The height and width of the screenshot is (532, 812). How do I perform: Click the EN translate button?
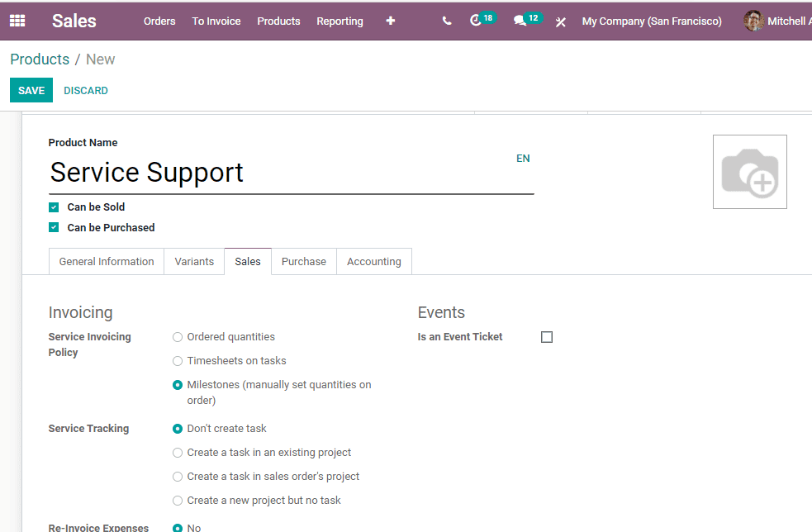point(523,159)
